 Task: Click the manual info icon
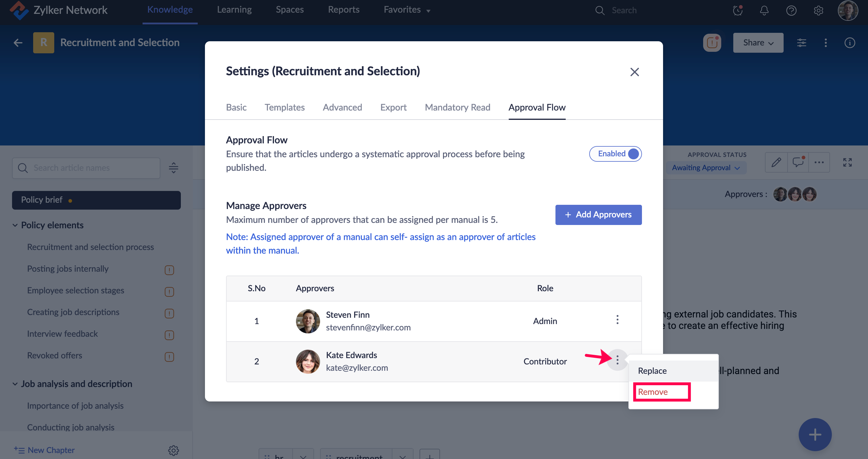point(850,43)
